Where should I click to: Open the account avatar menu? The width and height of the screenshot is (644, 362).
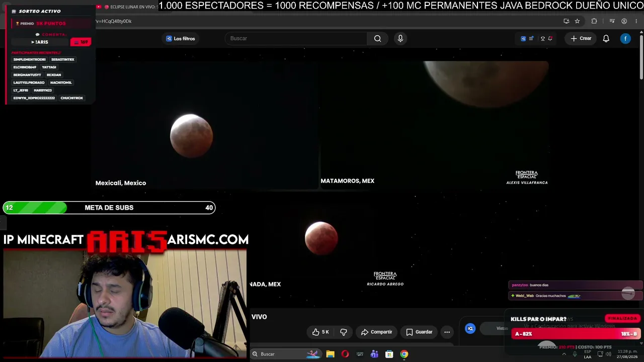coord(625,39)
